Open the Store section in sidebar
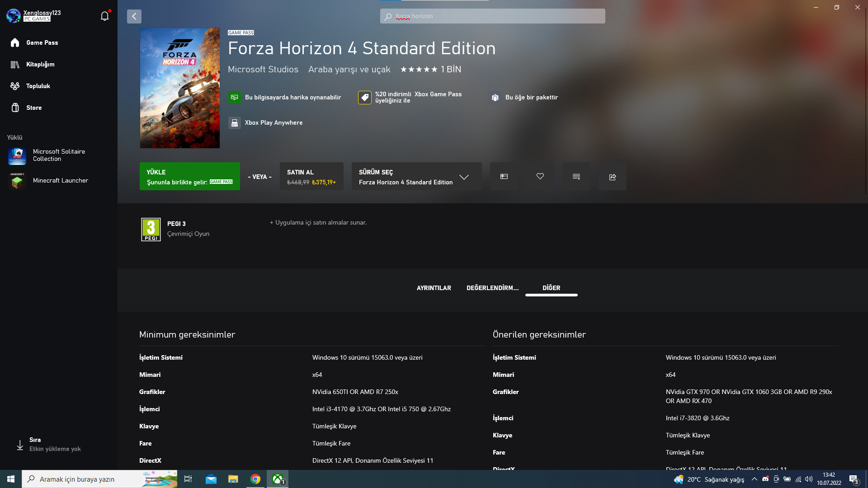The image size is (868, 488). click(x=33, y=108)
